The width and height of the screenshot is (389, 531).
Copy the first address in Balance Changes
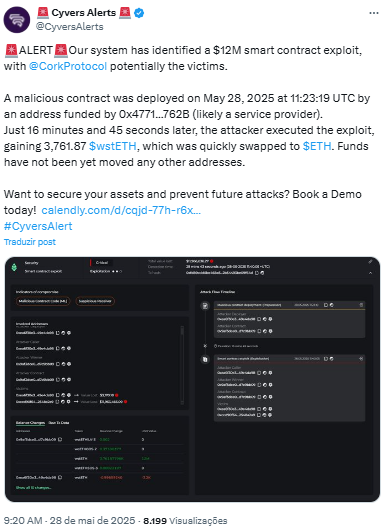60,439
